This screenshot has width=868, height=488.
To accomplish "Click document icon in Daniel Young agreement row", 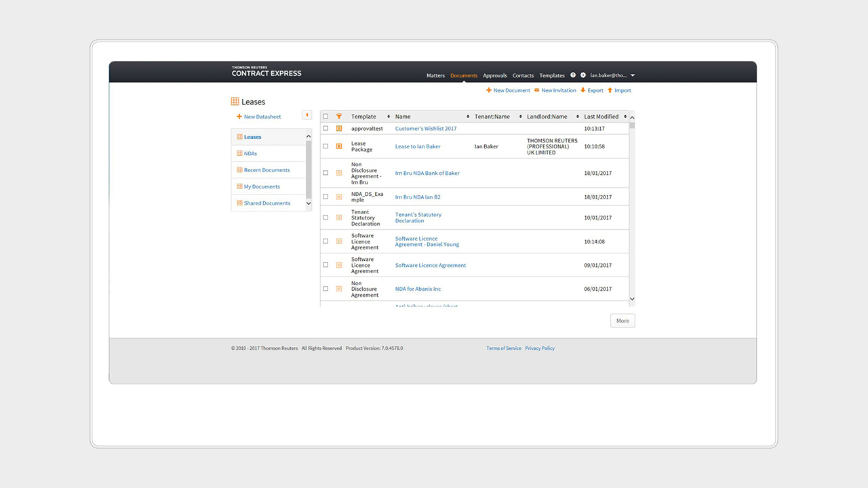I will click(339, 241).
